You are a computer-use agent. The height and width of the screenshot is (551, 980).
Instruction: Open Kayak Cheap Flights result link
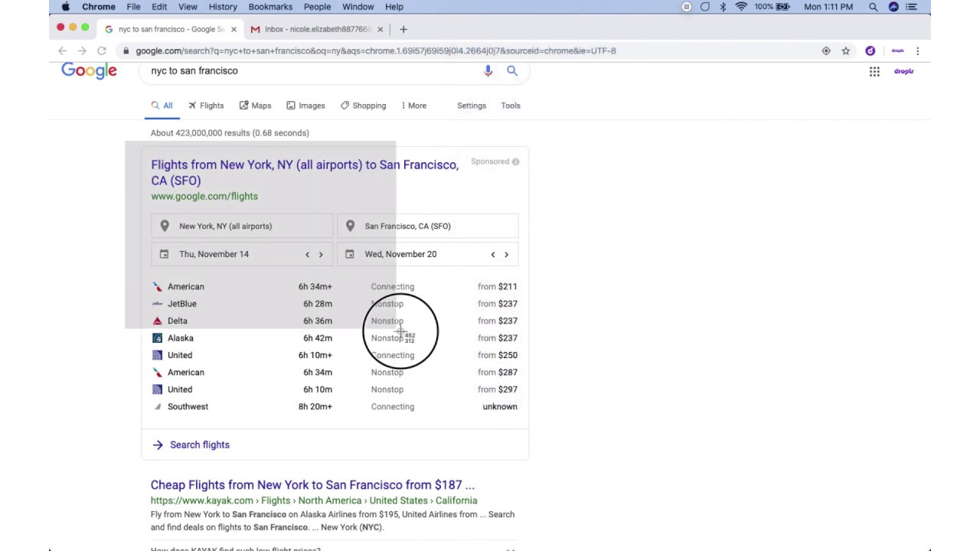[312, 484]
